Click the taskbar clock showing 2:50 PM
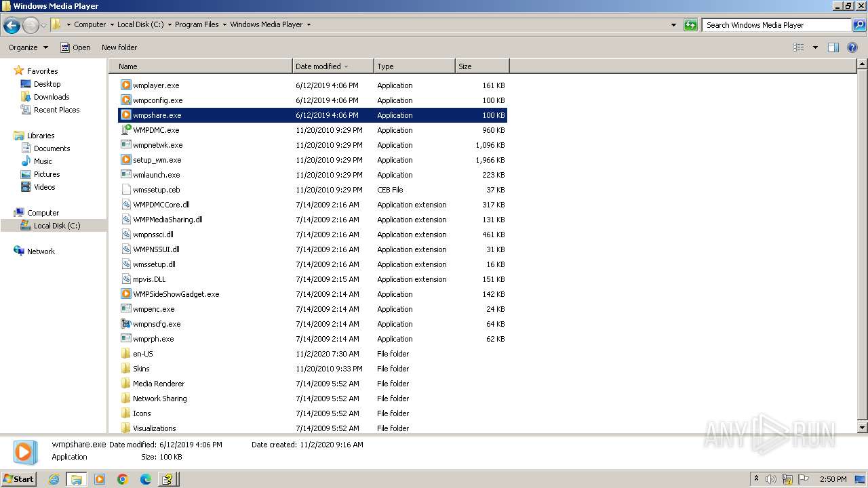 pyautogui.click(x=833, y=479)
